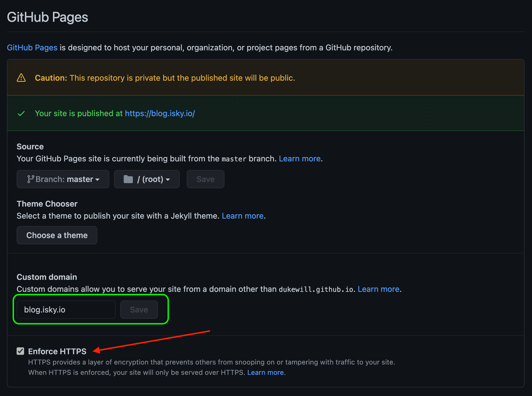
Task: Click Save next to the custom domain field
Action: pos(139,310)
